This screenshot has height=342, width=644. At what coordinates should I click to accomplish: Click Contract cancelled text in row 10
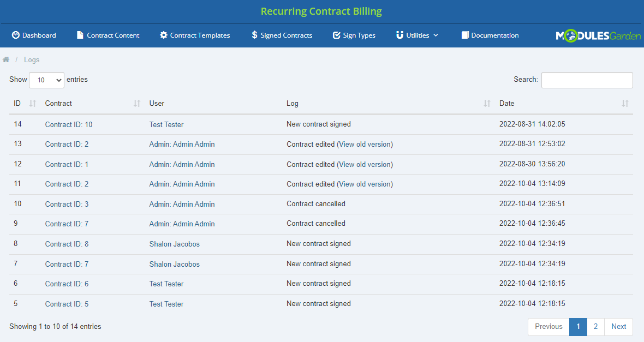(316, 203)
